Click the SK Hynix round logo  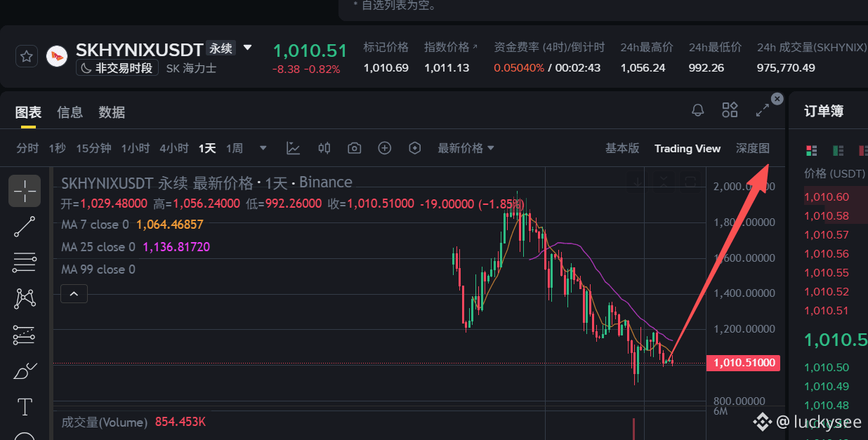coord(57,57)
